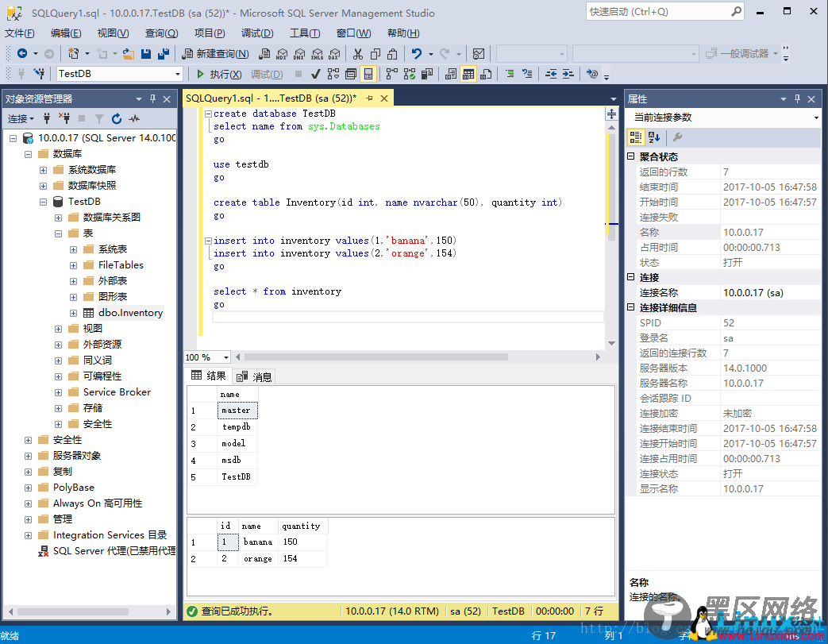Image resolution: width=828 pixels, height=644 pixels.
Task: Display the estimated execution plan
Action: [x=333, y=74]
